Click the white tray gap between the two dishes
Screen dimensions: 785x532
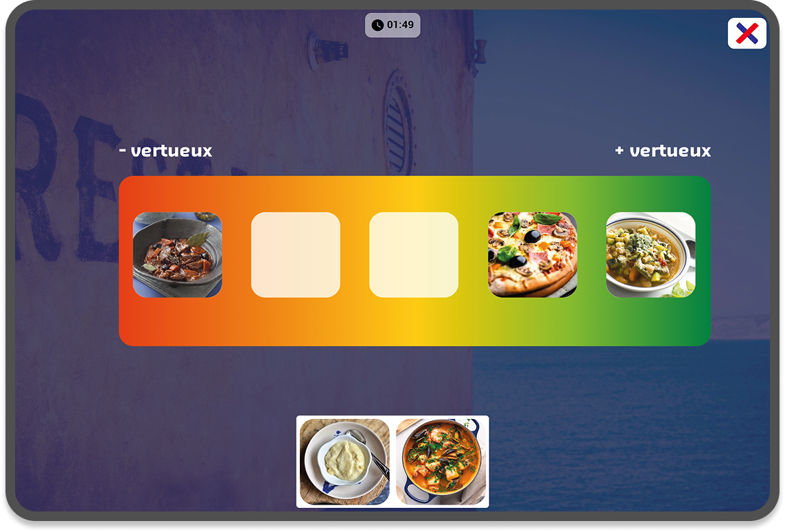pos(392,461)
